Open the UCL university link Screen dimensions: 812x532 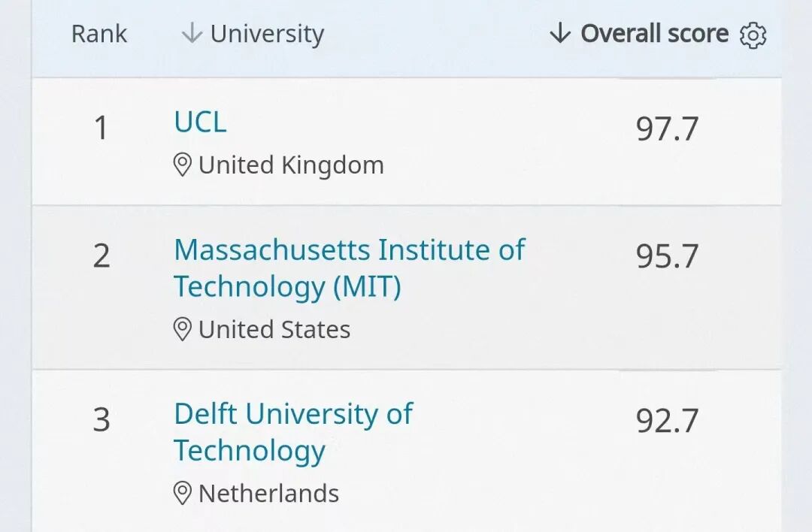(x=200, y=122)
